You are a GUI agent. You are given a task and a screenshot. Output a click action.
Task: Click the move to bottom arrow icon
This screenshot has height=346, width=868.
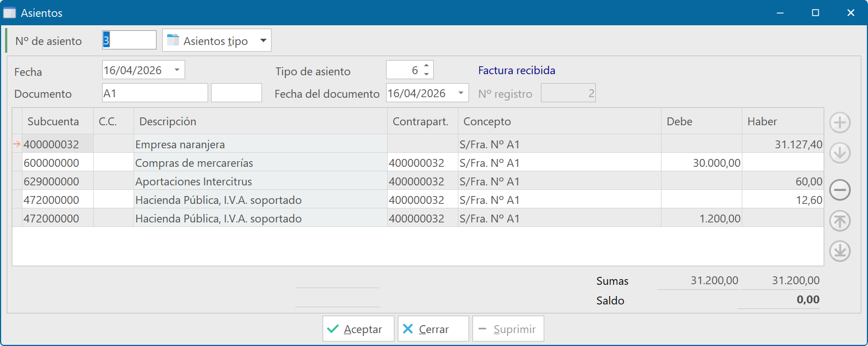(x=840, y=251)
